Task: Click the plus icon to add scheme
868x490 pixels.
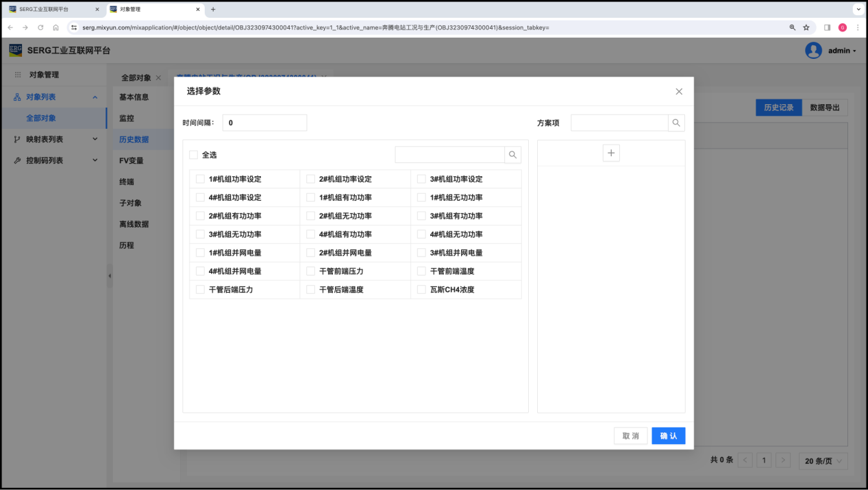Action: 611,153
